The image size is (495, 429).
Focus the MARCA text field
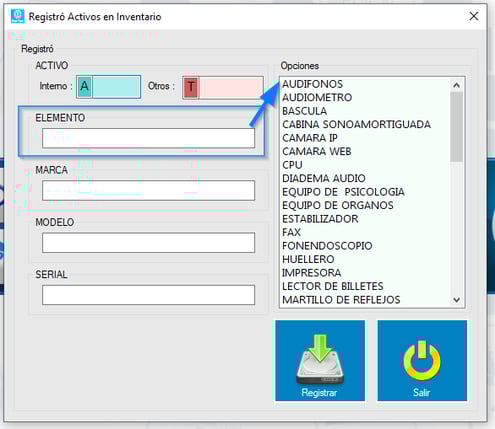coord(148,190)
